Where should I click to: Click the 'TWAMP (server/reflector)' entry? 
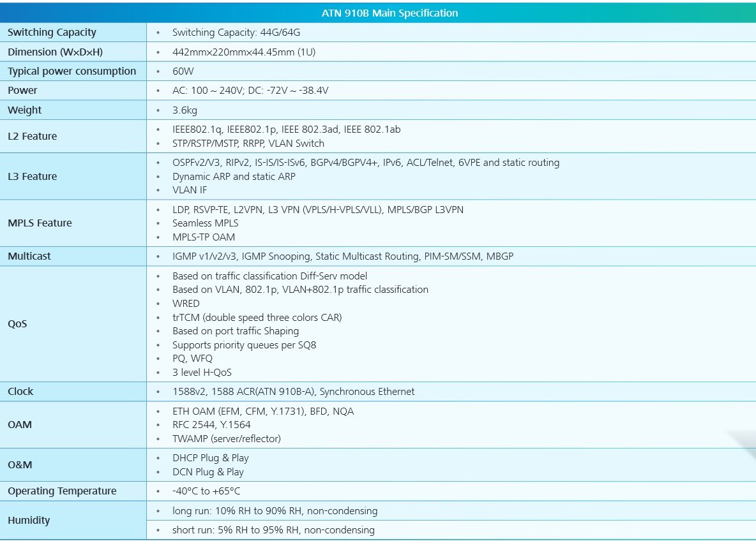point(227,439)
